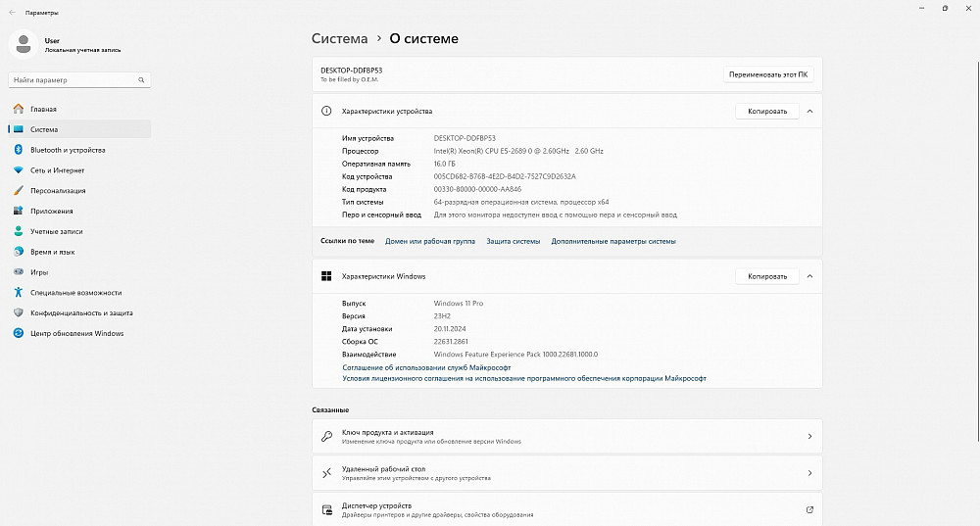980x526 pixels.
Task: Collapse the Характеристики Windows section chevron
Action: tap(809, 276)
